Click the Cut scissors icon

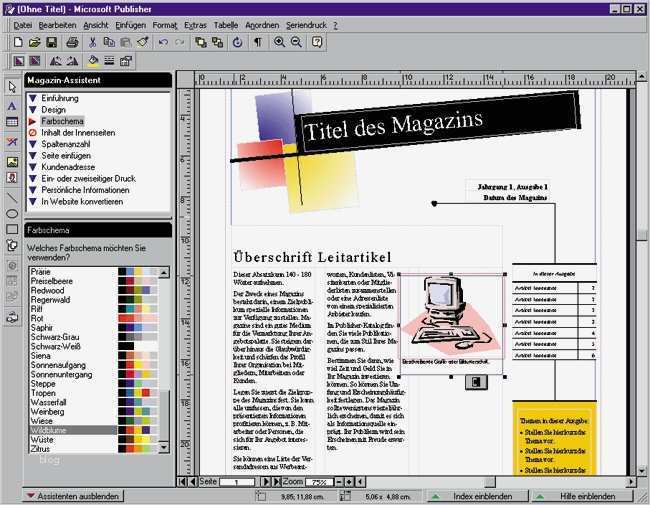[93, 42]
